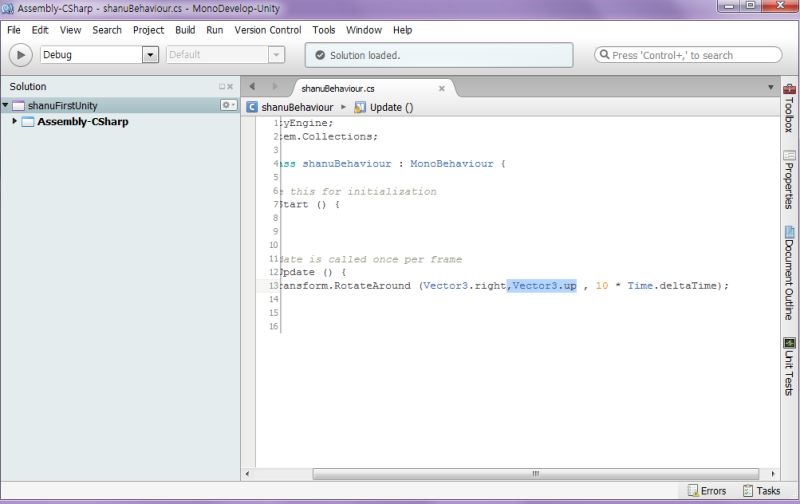Screen dimensions: 800x504
Task: Click the class icon beside shanuBehaviour breadcrumb
Action: [x=252, y=107]
